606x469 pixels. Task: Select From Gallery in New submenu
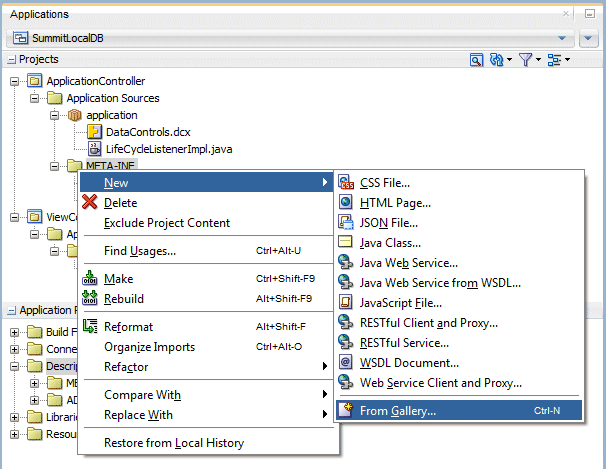pyautogui.click(x=459, y=410)
